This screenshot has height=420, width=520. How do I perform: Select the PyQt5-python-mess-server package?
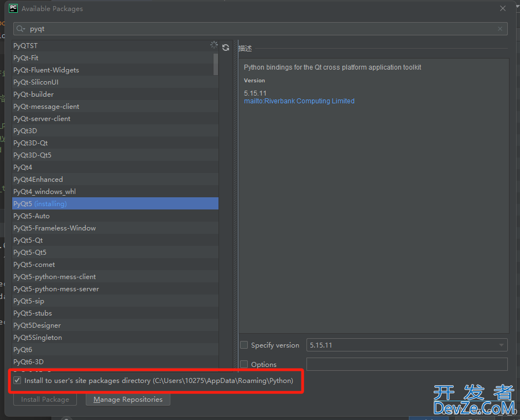pyautogui.click(x=115, y=289)
